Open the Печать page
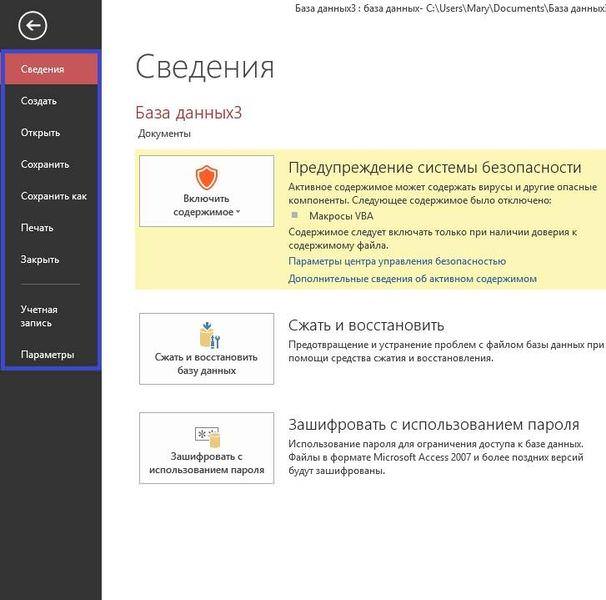This screenshot has width=606, height=600. pyautogui.click(x=37, y=228)
